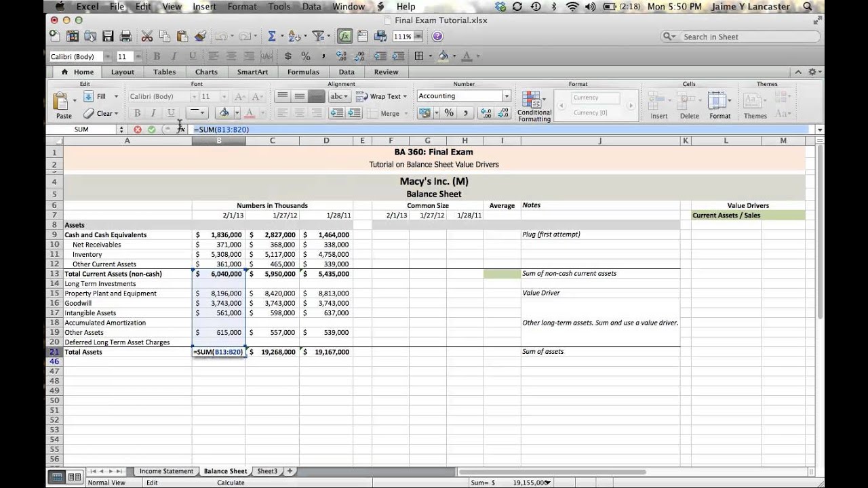The height and width of the screenshot is (488, 868).
Task: Create a new workbook from toolbar
Action: pyautogui.click(x=54, y=37)
